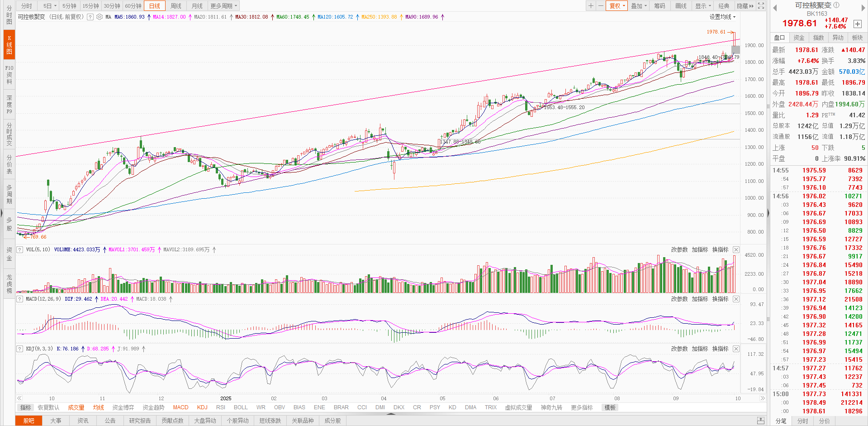Close the VOL indicator panel
The width and height of the screenshot is (868, 426).
click(x=736, y=250)
